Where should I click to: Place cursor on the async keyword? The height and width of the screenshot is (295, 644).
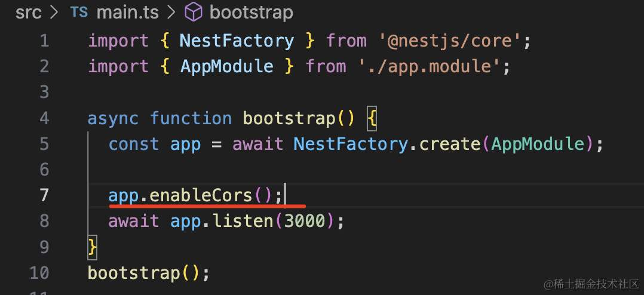pyautogui.click(x=114, y=118)
